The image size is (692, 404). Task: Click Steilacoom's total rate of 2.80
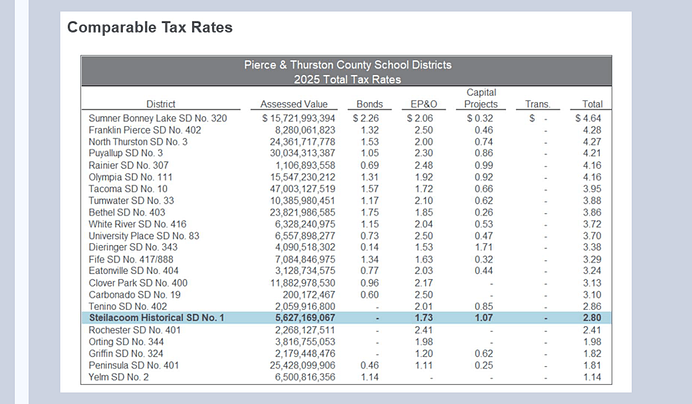click(593, 317)
